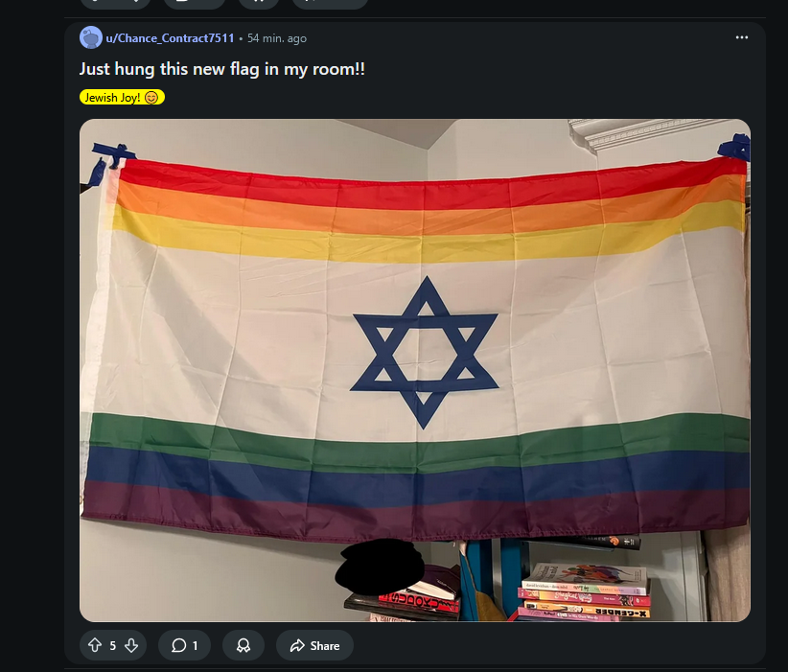Click the vote count number 5
The height and width of the screenshot is (672, 788).
pyautogui.click(x=113, y=645)
